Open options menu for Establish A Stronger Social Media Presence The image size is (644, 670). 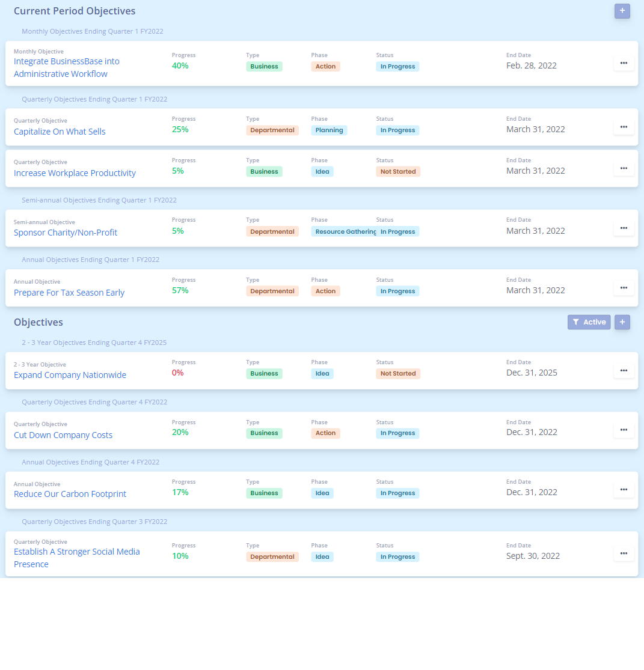click(624, 553)
